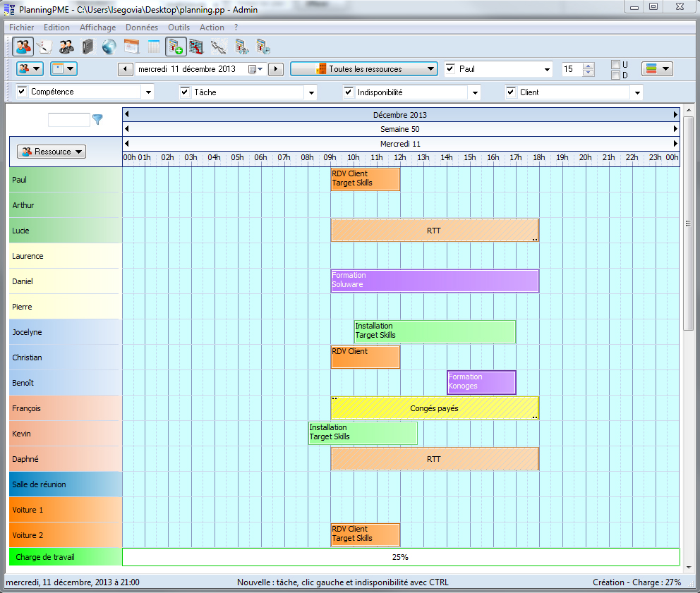Enable the U checkbox
The image size is (700, 593).
[615, 64]
